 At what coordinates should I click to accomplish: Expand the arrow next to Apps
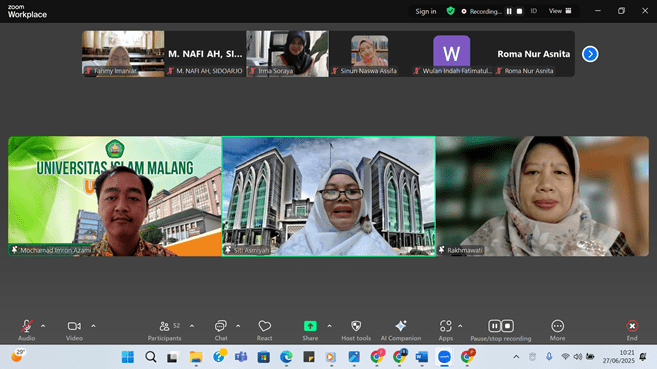(460, 326)
